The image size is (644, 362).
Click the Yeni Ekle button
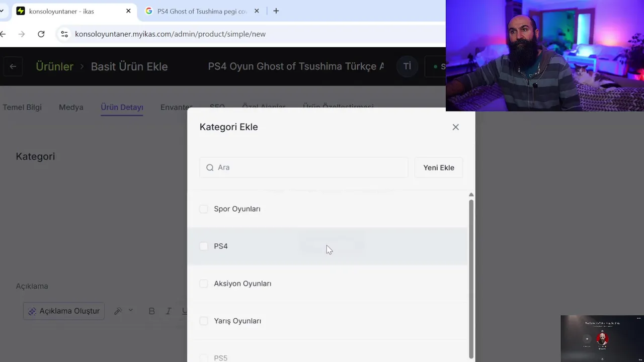coord(439,167)
